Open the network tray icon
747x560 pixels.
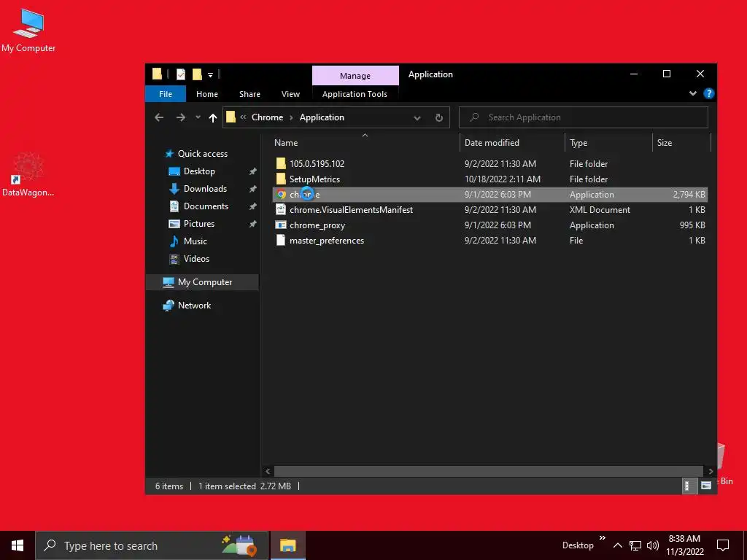pos(635,545)
